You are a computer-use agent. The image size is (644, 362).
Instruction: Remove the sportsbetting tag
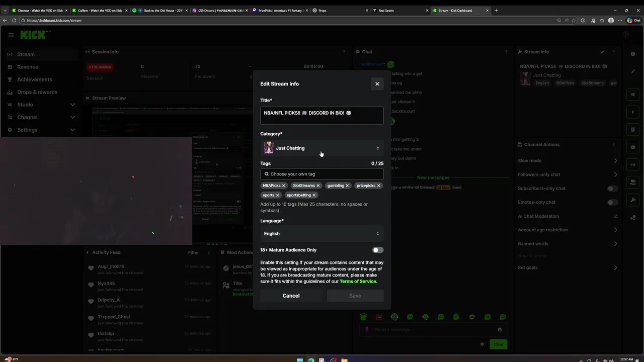point(314,195)
